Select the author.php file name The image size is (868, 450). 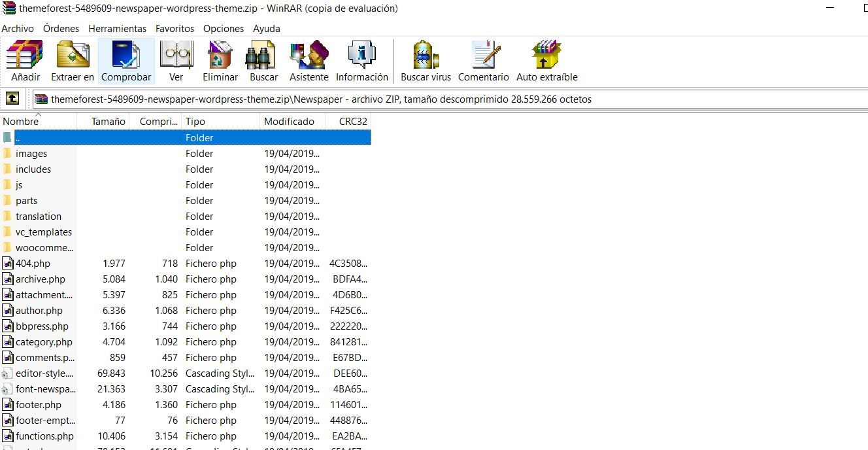(39, 311)
